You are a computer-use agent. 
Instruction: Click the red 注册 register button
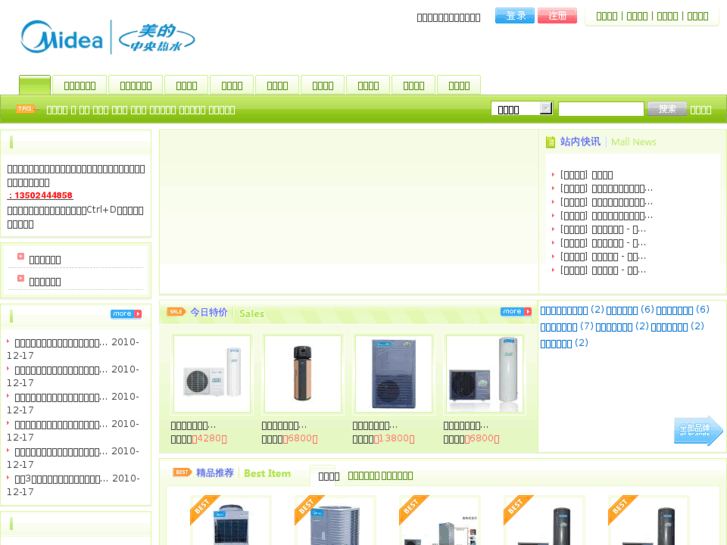557,16
